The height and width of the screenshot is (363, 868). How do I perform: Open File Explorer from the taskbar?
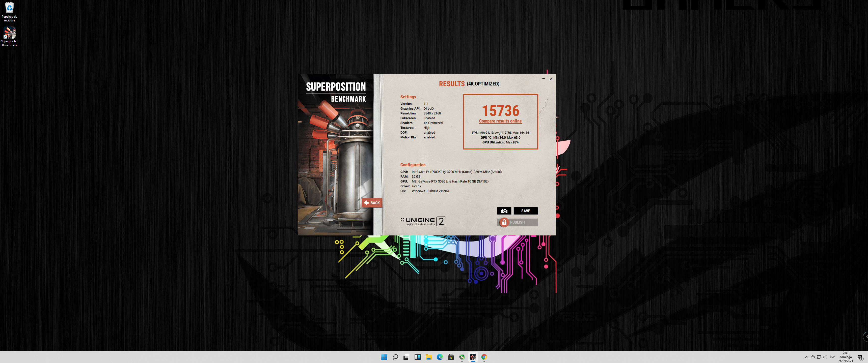(428, 357)
